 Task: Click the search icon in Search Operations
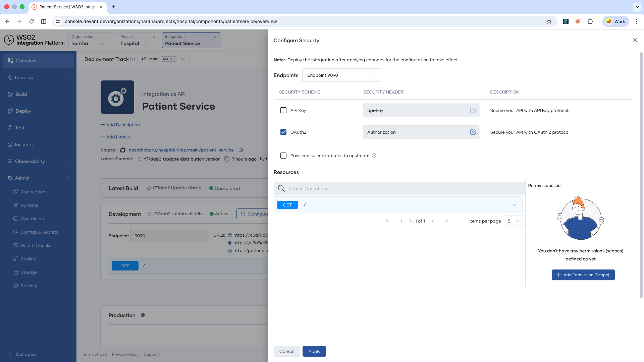[x=281, y=188]
